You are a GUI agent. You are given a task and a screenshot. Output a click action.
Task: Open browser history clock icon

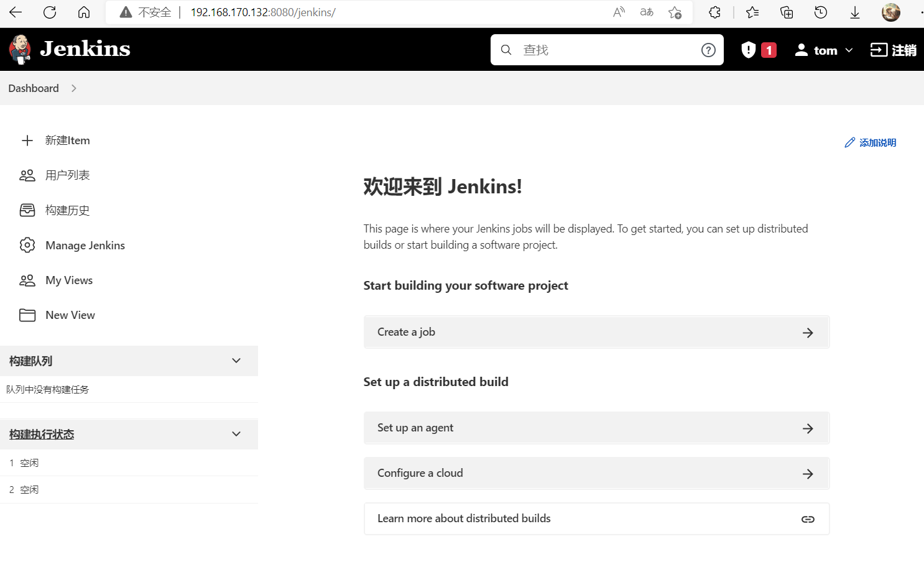pyautogui.click(x=821, y=12)
